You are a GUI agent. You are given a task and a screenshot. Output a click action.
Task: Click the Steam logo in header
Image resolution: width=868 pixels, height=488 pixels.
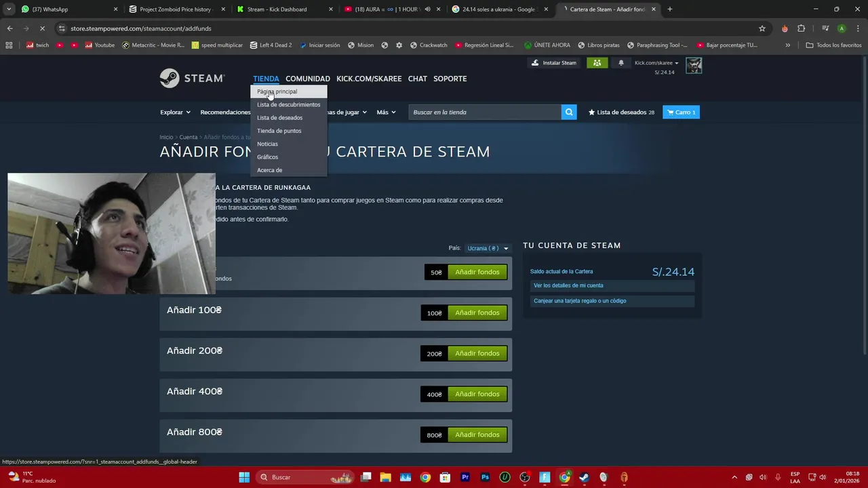pos(192,79)
